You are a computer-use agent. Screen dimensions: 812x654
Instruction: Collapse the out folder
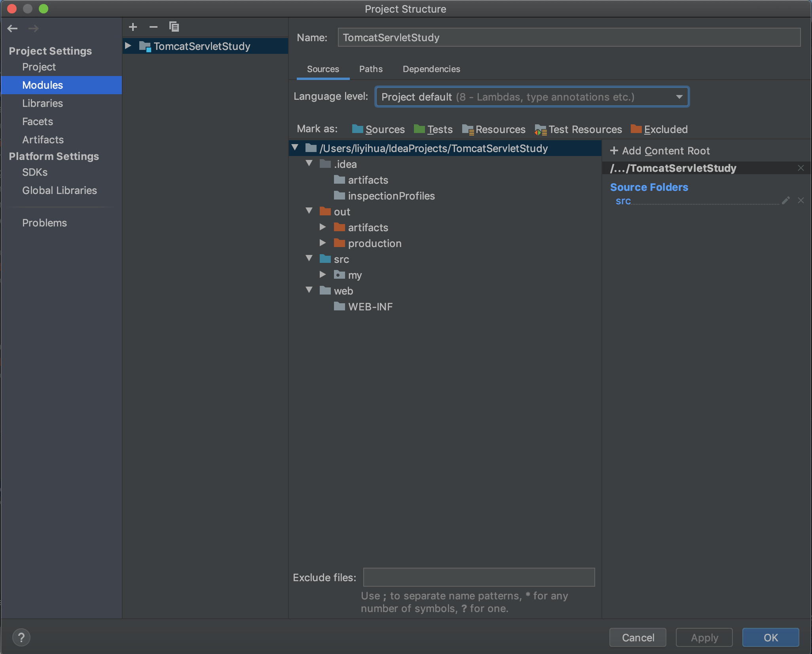point(309,211)
